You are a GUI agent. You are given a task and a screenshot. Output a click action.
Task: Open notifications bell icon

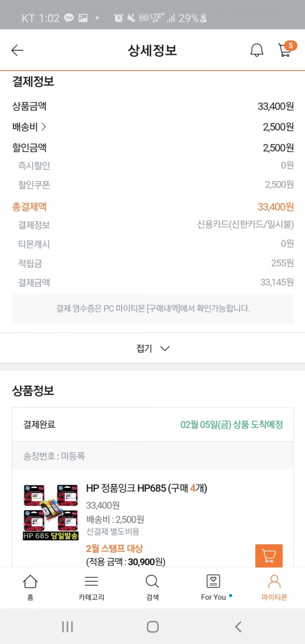[257, 50]
